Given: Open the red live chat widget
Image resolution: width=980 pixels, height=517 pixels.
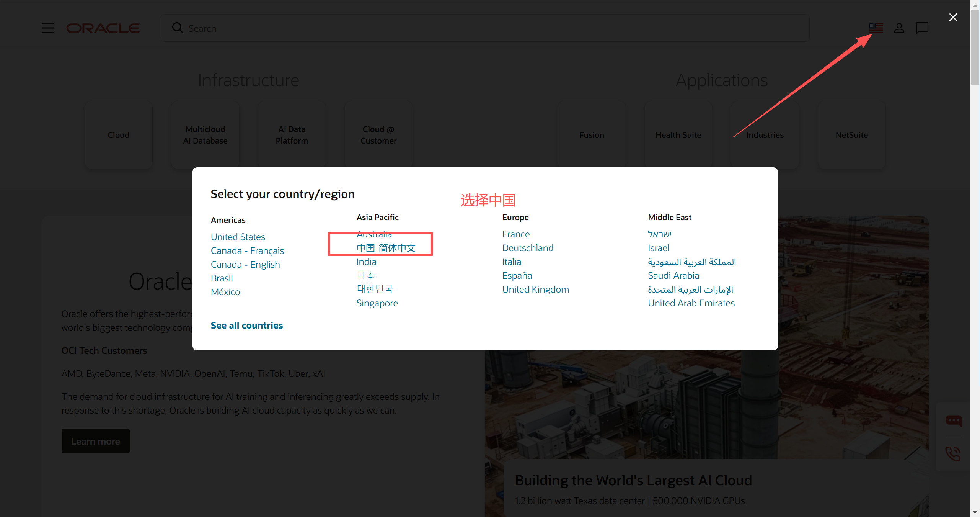Looking at the screenshot, I should click(953, 420).
